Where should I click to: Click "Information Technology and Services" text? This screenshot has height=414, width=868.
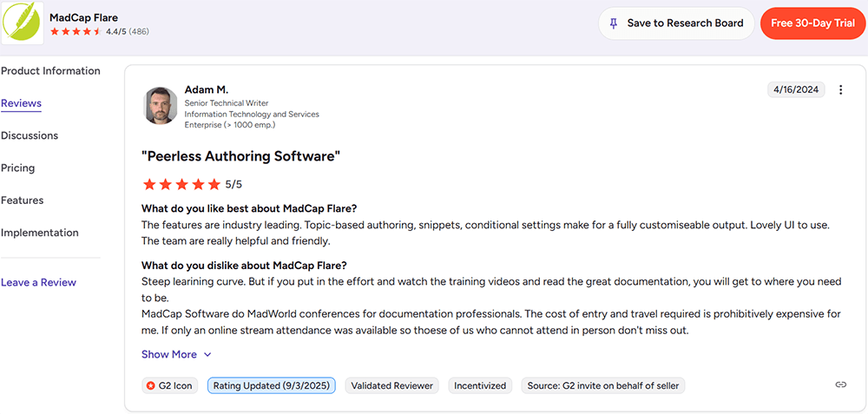(252, 114)
